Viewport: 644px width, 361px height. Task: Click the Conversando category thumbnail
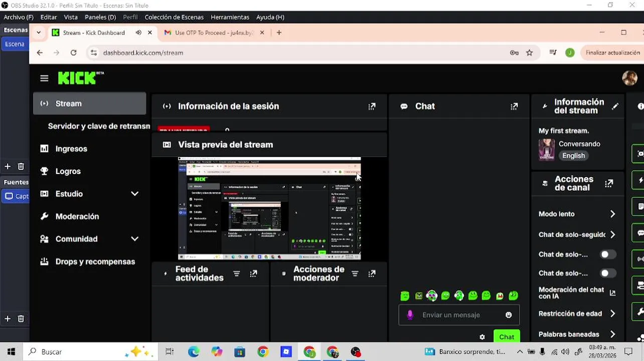tap(546, 149)
